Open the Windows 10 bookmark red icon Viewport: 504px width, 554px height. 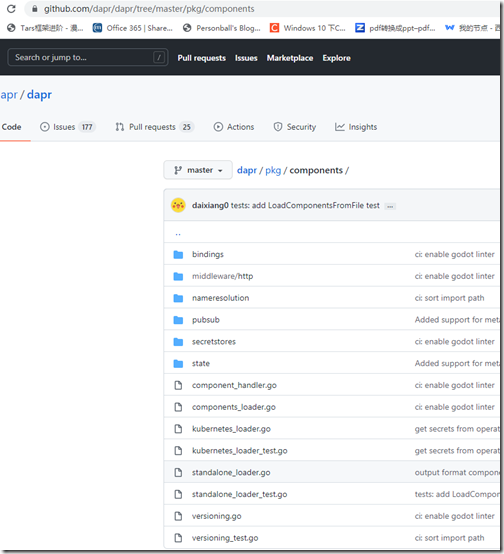274,28
